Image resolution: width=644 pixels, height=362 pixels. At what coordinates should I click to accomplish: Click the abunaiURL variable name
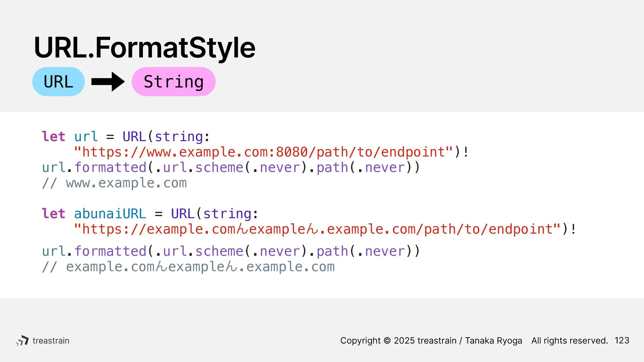coord(110,214)
